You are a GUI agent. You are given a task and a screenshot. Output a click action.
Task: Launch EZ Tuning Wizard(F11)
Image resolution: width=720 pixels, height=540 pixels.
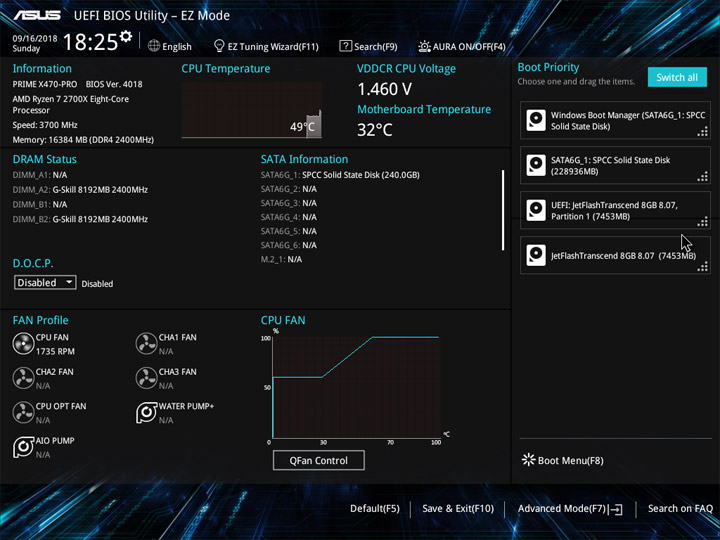[x=266, y=46]
